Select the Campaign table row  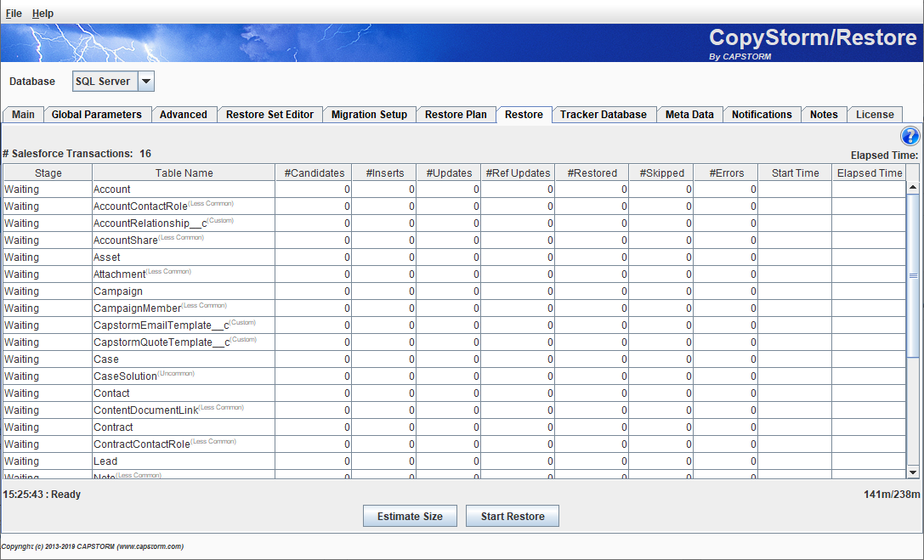coord(454,291)
